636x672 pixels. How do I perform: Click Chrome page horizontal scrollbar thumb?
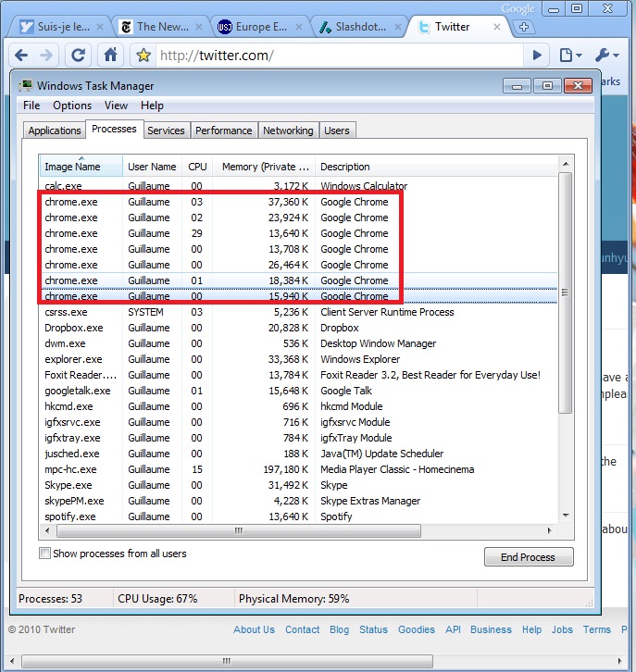tap(227, 661)
